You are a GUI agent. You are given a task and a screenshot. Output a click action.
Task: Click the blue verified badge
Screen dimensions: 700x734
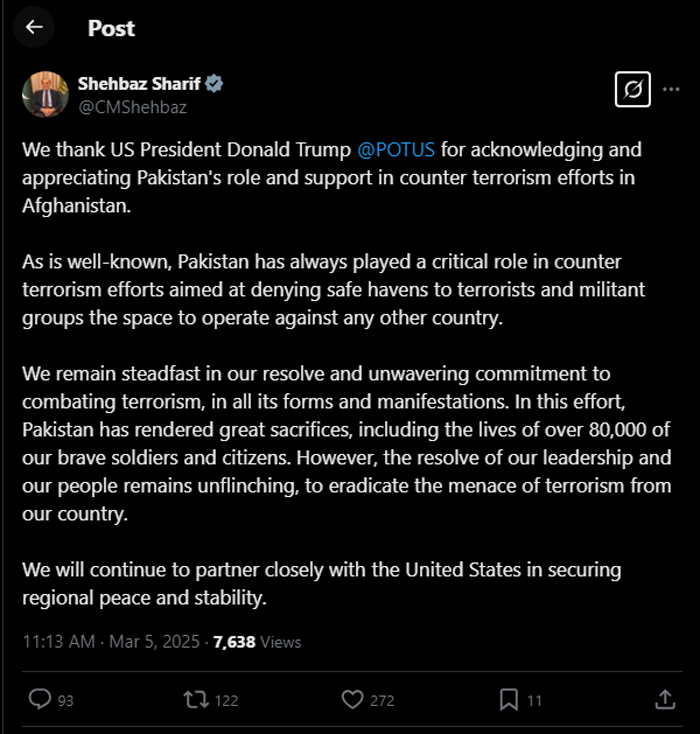[215, 84]
